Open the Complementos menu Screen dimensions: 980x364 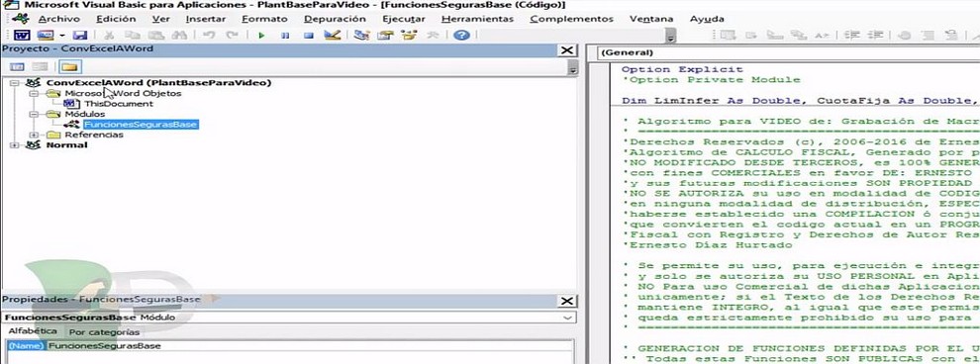click(x=571, y=19)
